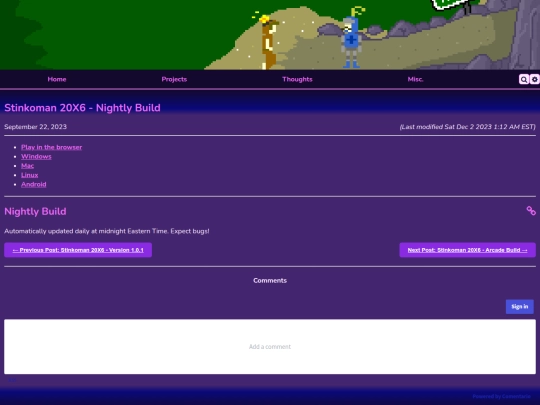Open the settings gear icon
This screenshot has height=405, width=540.
click(x=534, y=80)
